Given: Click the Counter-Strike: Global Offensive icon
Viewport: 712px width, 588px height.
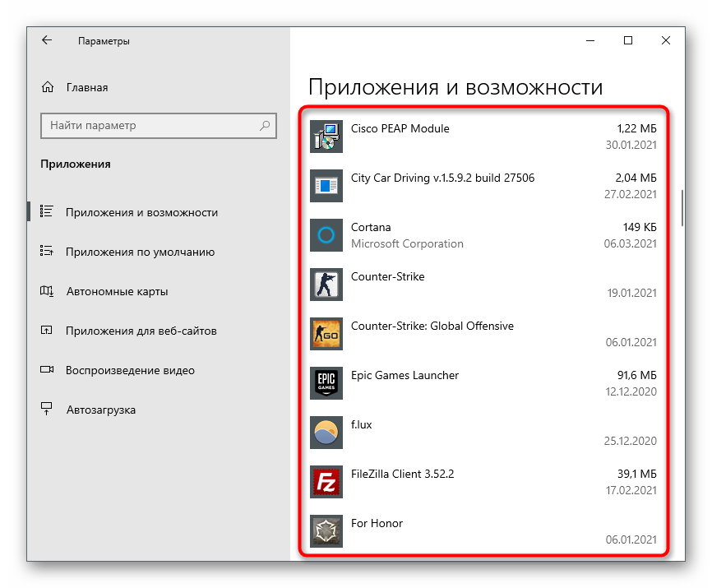Looking at the screenshot, I should point(326,334).
